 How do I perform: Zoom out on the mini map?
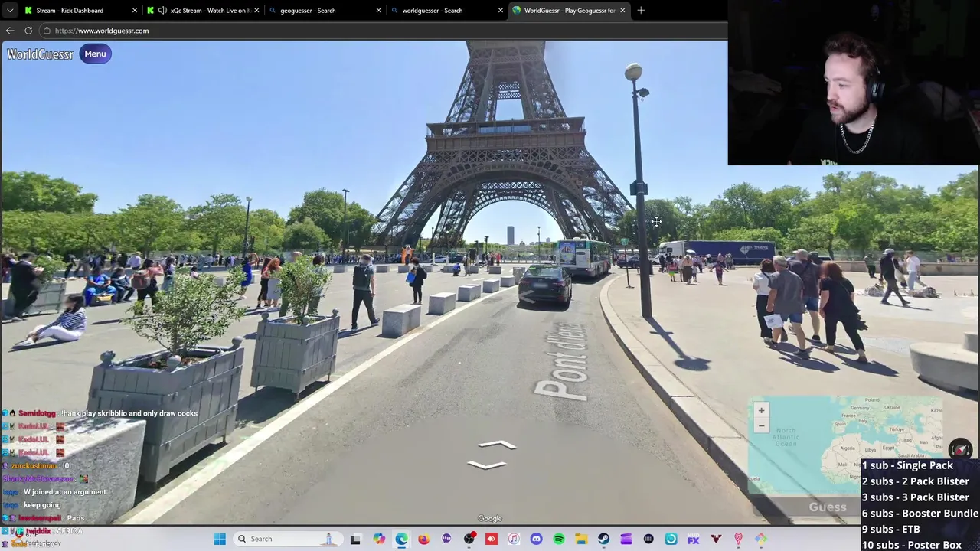(x=761, y=425)
